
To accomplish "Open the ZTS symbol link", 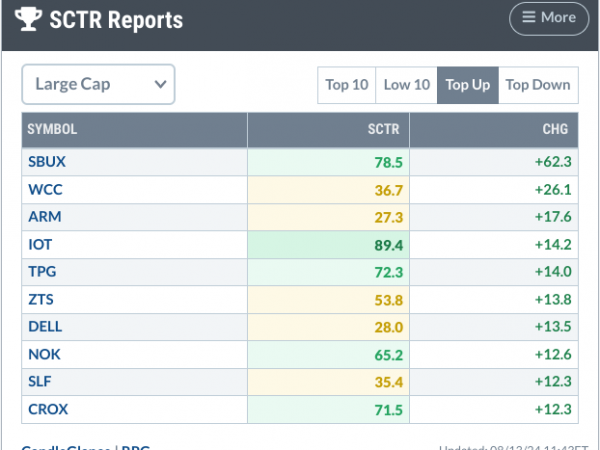I will [41, 299].
